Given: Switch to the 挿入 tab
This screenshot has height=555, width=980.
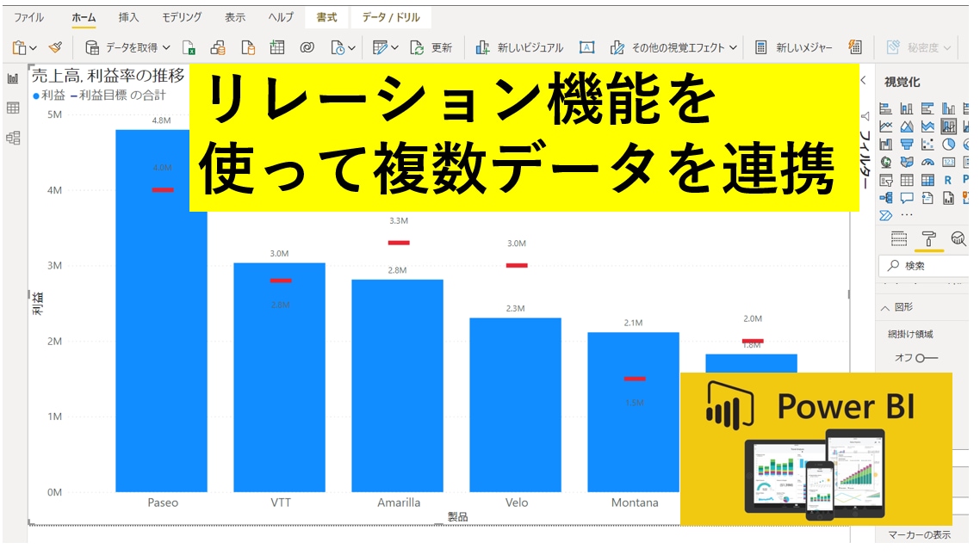Looking at the screenshot, I should (128, 17).
